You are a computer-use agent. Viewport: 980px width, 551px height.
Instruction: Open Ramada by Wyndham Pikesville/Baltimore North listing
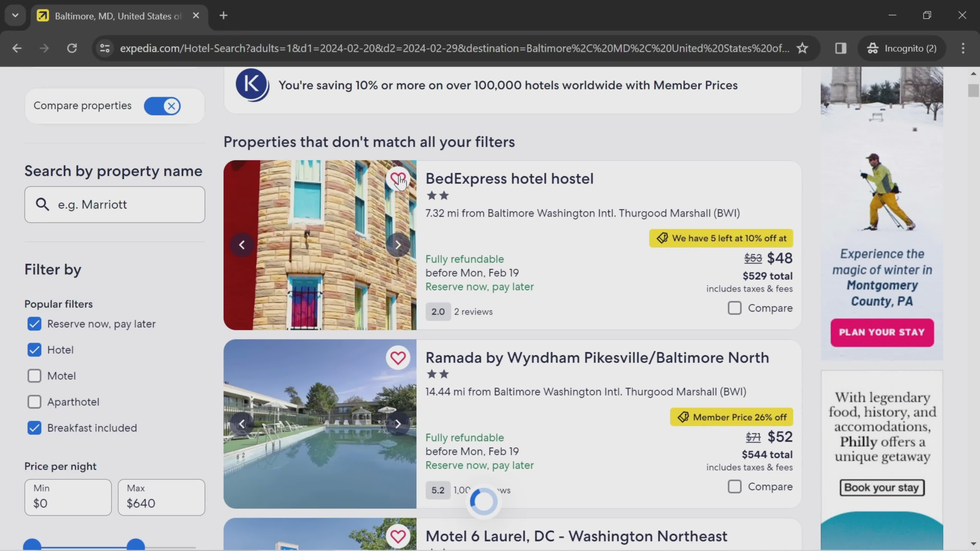click(x=597, y=358)
